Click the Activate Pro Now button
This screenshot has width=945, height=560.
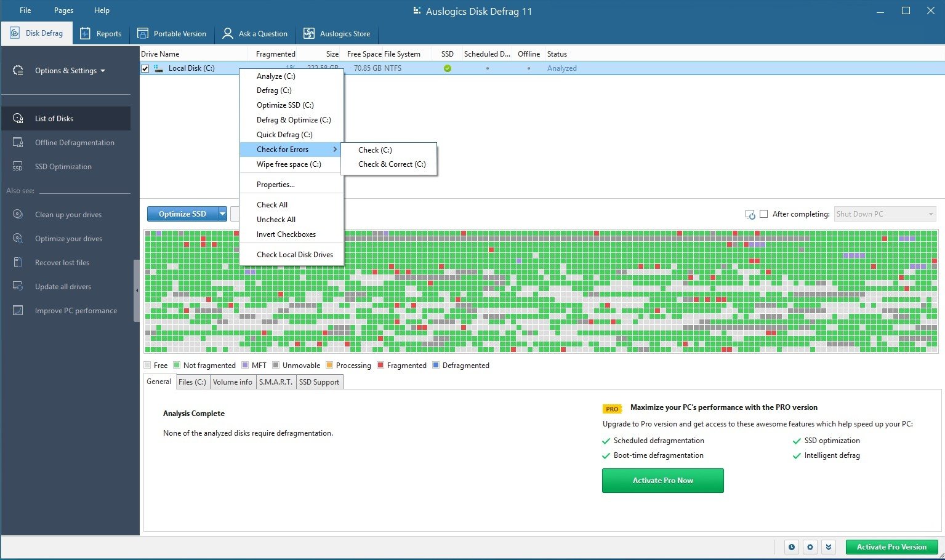[x=662, y=481]
